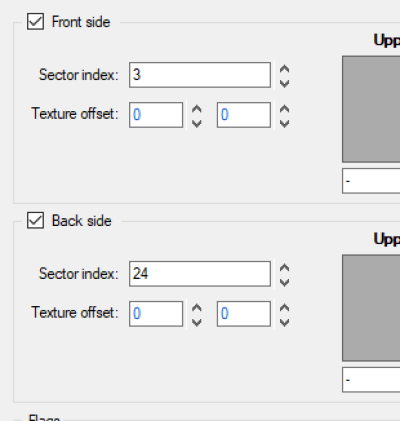The image size is (400, 421).
Task: Uncheck the Back side checkbox
Action: (35, 221)
